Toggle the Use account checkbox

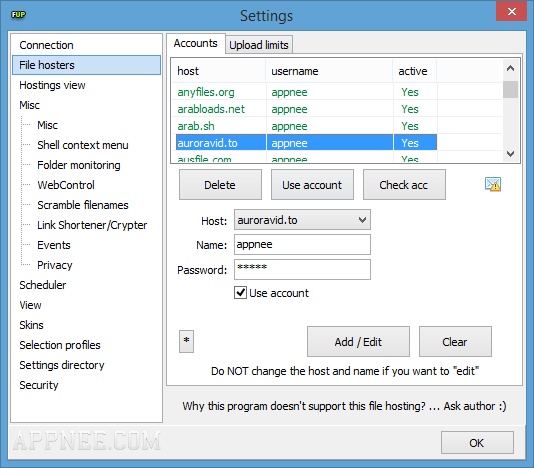tap(240, 293)
